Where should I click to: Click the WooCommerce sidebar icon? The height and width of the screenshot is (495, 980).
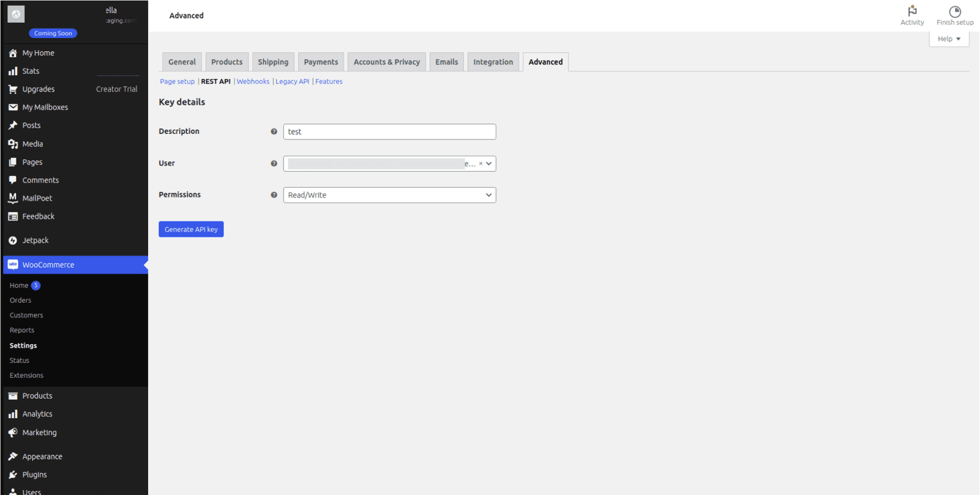(x=13, y=264)
